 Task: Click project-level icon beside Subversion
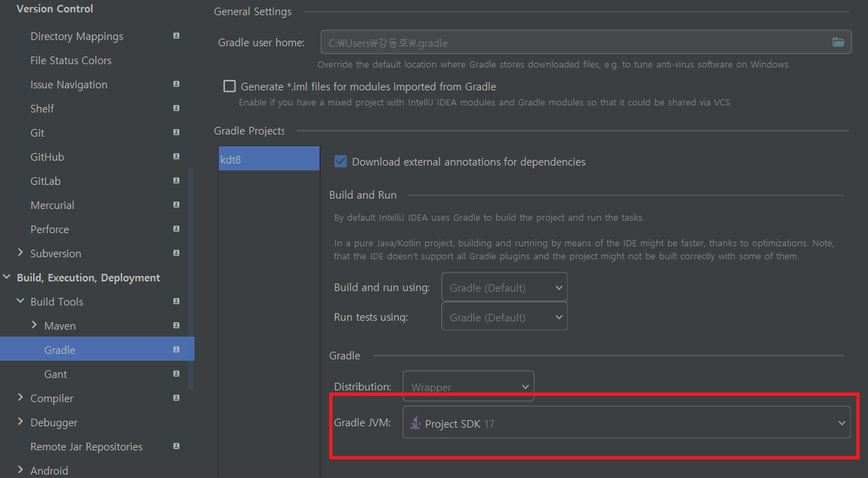coord(177,253)
